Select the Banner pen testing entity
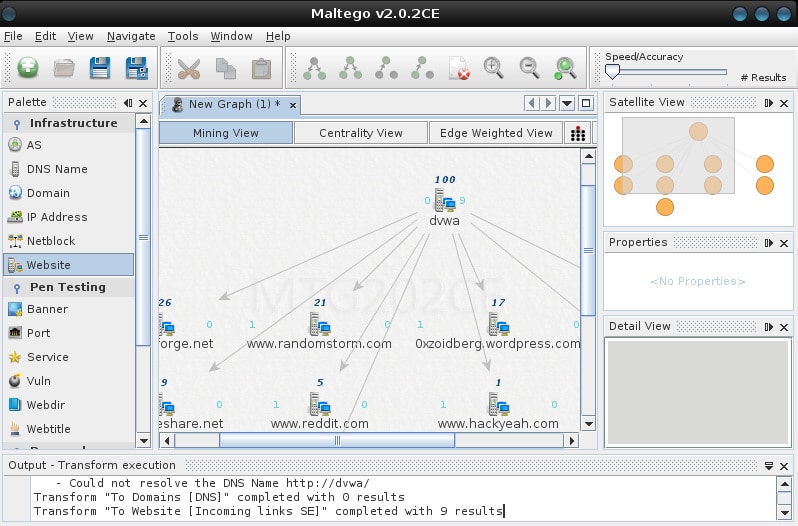The image size is (798, 526). (69, 309)
